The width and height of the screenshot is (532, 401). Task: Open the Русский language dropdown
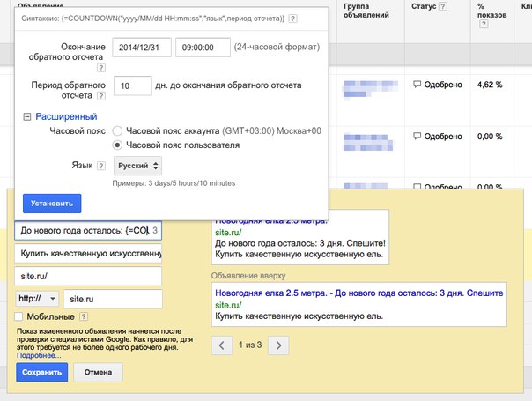137,166
